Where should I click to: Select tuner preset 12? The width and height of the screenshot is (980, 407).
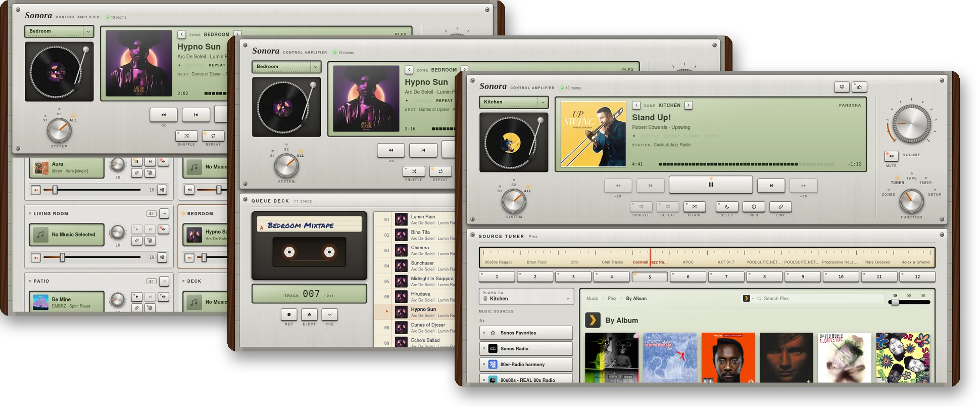(917, 277)
